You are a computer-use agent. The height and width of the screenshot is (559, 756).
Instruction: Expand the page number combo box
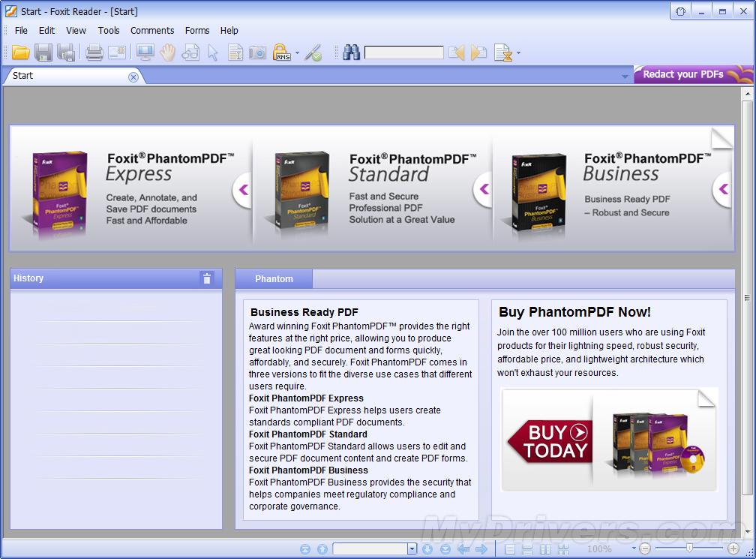coord(412,549)
